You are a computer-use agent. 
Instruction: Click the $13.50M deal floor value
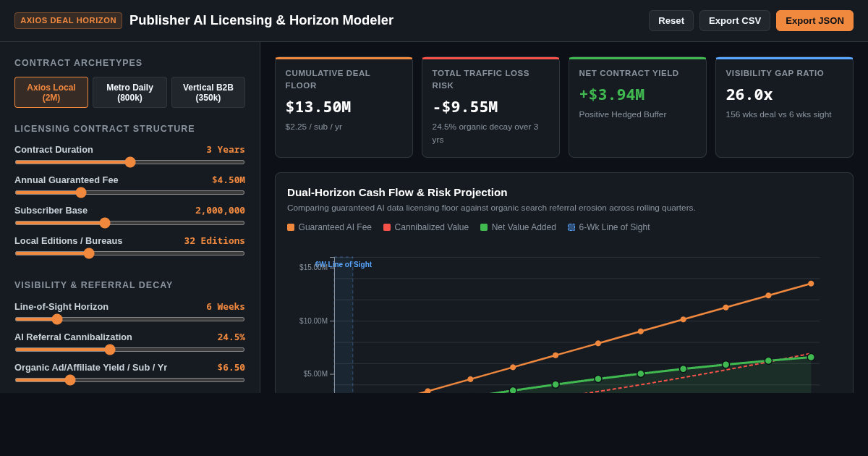(x=318, y=107)
